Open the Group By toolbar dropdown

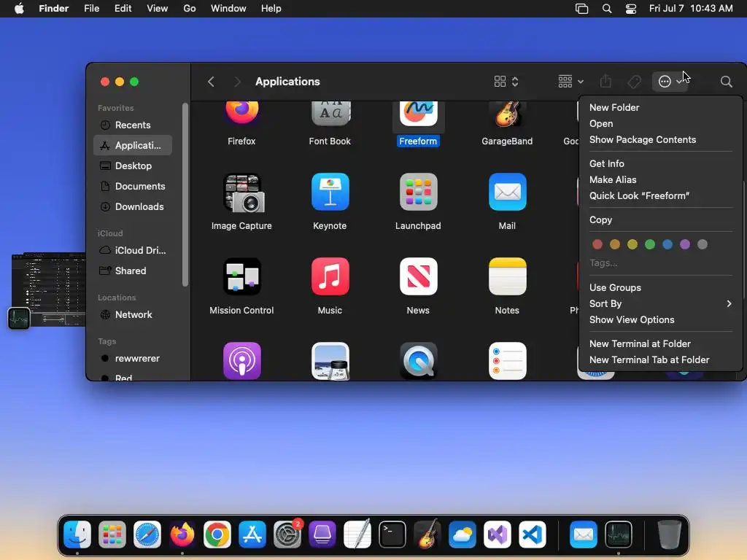click(x=570, y=82)
